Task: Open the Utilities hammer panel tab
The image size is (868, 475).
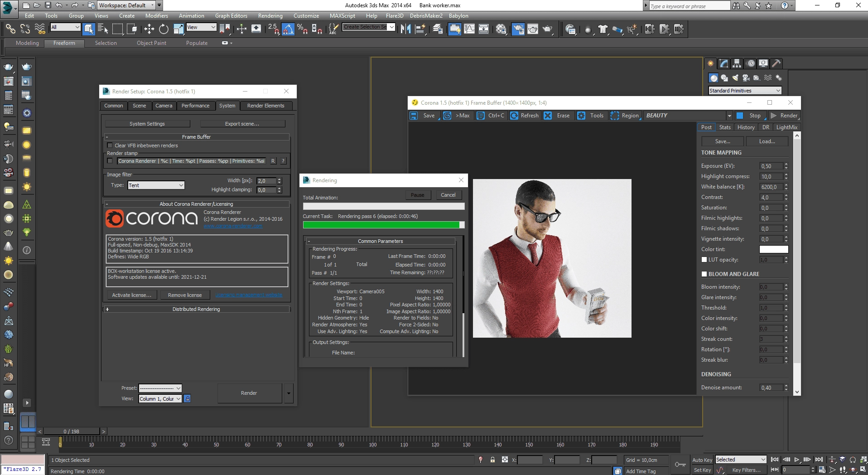Action: [776, 63]
